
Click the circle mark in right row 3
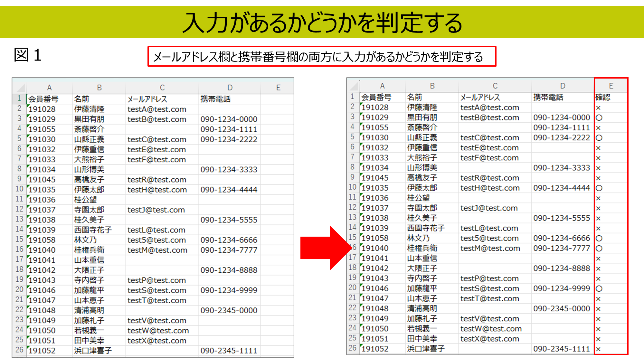pos(599,118)
